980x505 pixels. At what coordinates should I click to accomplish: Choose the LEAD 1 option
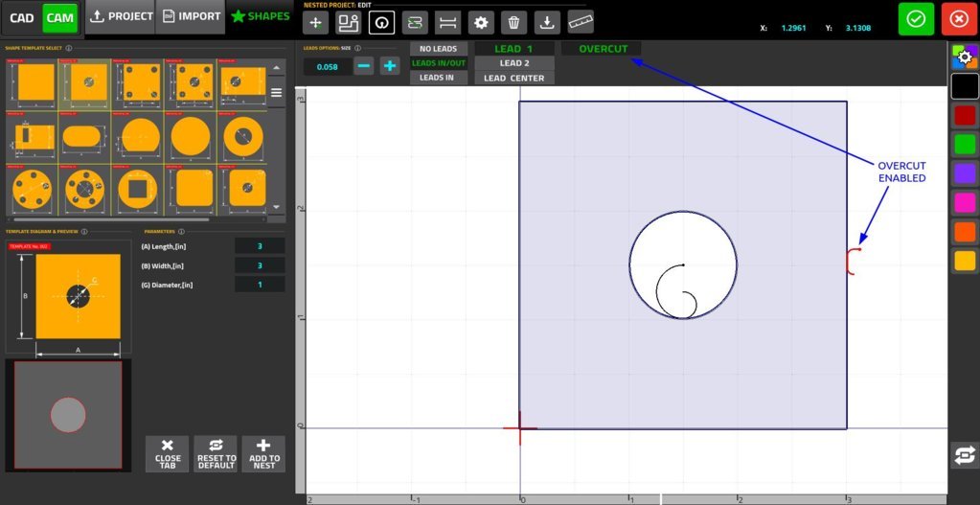tap(513, 48)
